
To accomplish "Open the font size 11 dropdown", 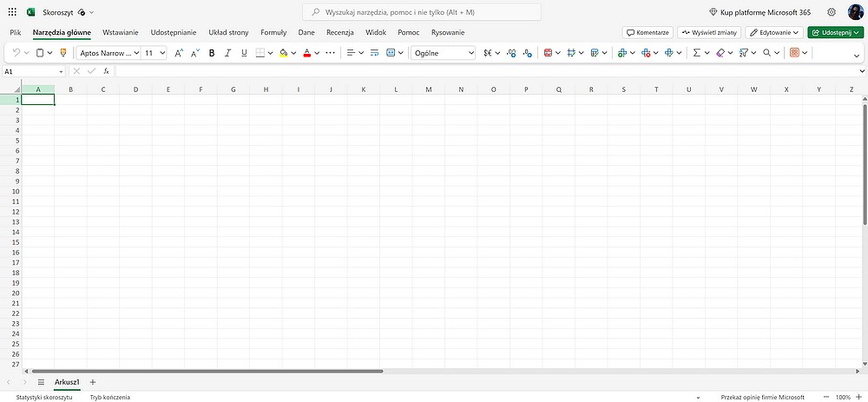I will pyautogui.click(x=154, y=53).
